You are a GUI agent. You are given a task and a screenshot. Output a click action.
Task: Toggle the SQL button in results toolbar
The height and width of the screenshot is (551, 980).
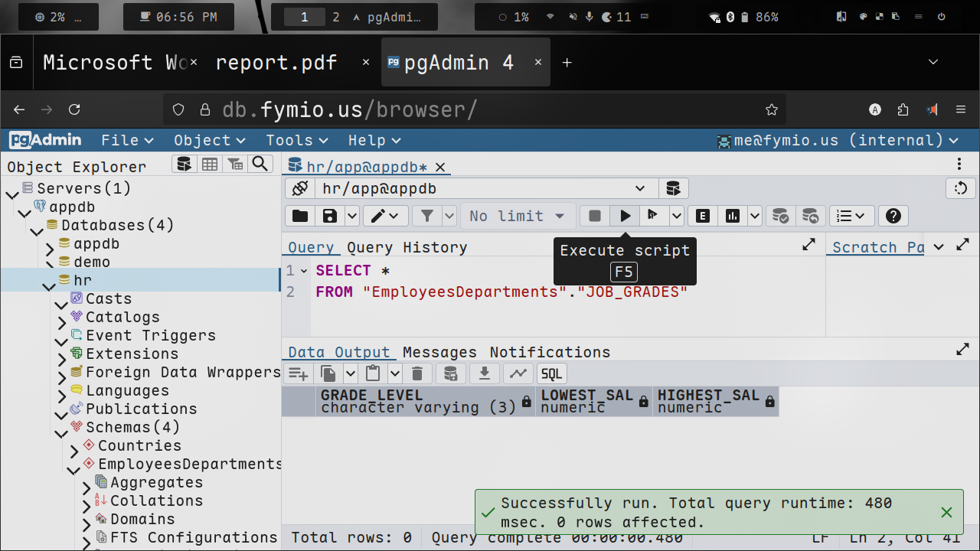tap(551, 373)
